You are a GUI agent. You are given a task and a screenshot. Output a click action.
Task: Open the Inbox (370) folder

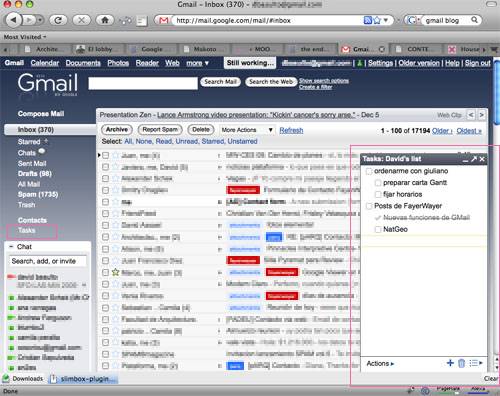(36, 130)
